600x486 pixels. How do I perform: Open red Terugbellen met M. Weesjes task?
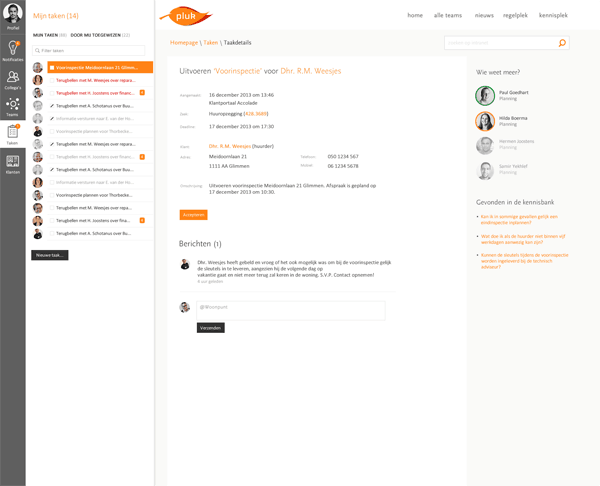coord(96,80)
